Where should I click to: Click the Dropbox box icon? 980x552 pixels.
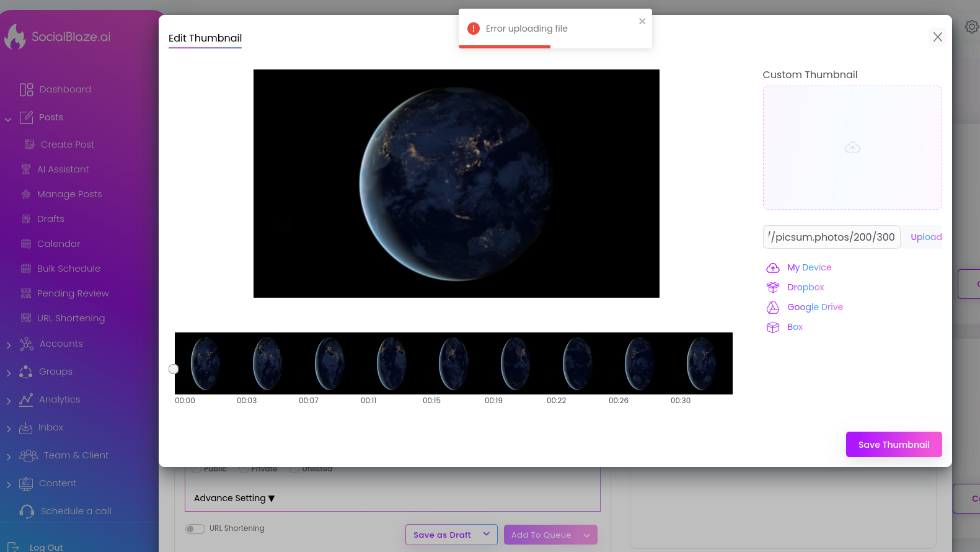(773, 288)
